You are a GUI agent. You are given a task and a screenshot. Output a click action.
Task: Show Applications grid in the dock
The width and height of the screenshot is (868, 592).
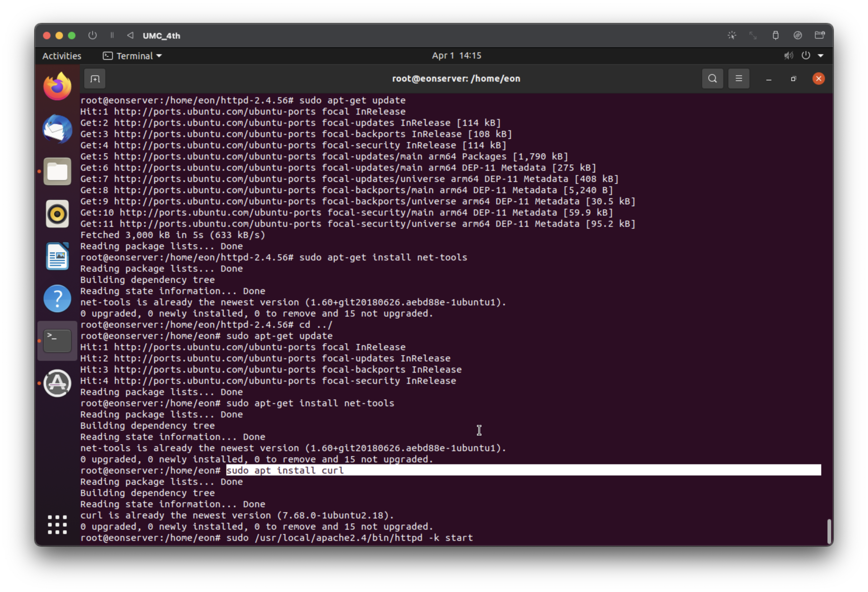point(57,525)
